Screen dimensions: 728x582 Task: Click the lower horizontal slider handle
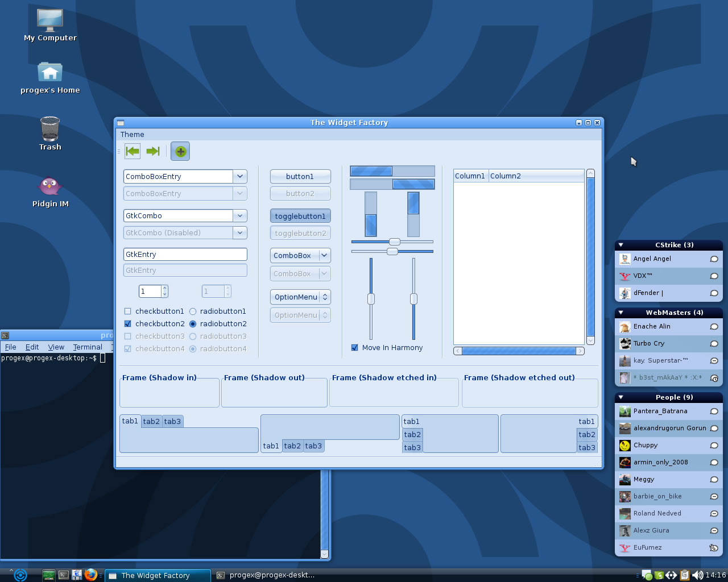coord(392,251)
